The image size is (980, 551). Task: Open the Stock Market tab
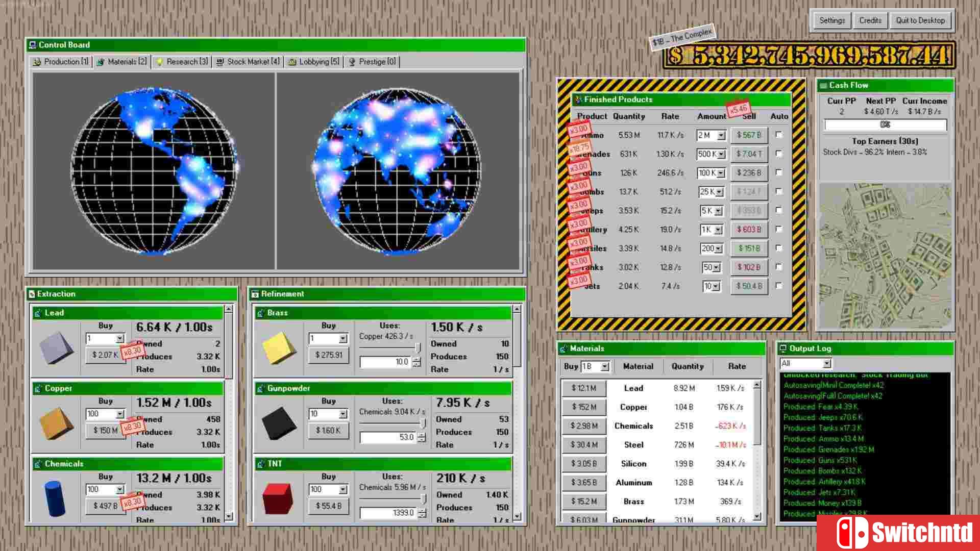248,62
